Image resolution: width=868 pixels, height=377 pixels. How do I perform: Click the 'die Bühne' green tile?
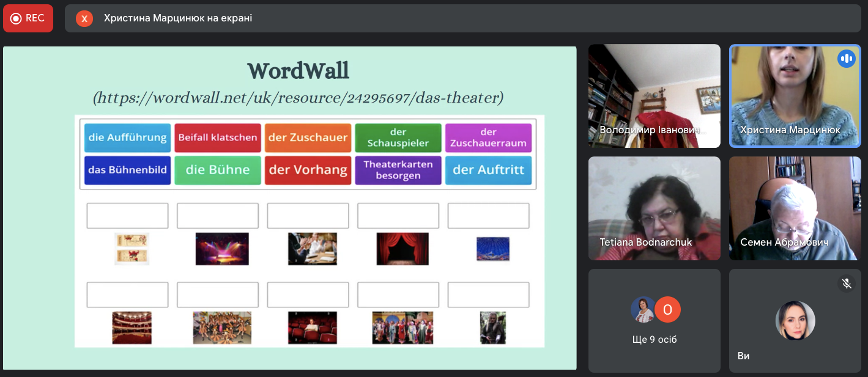tap(217, 170)
